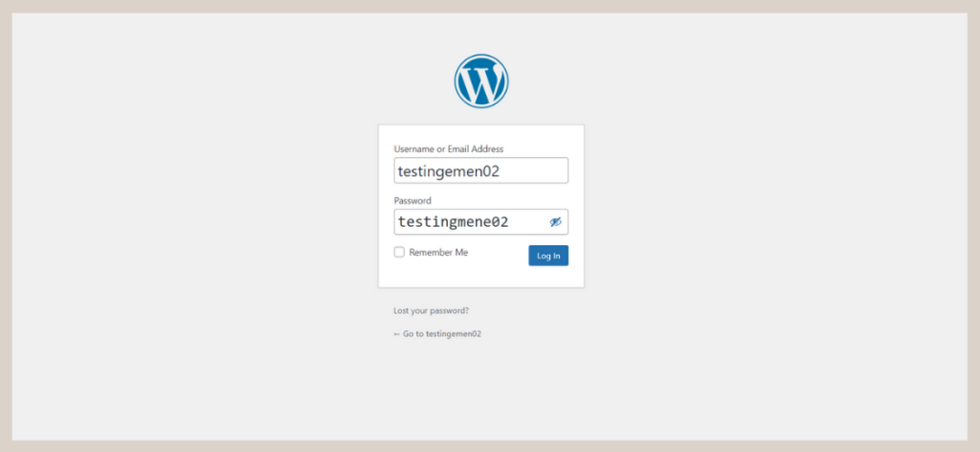Click the Username or Email Address label
Screen dimensions: 980x452
(448, 149)
